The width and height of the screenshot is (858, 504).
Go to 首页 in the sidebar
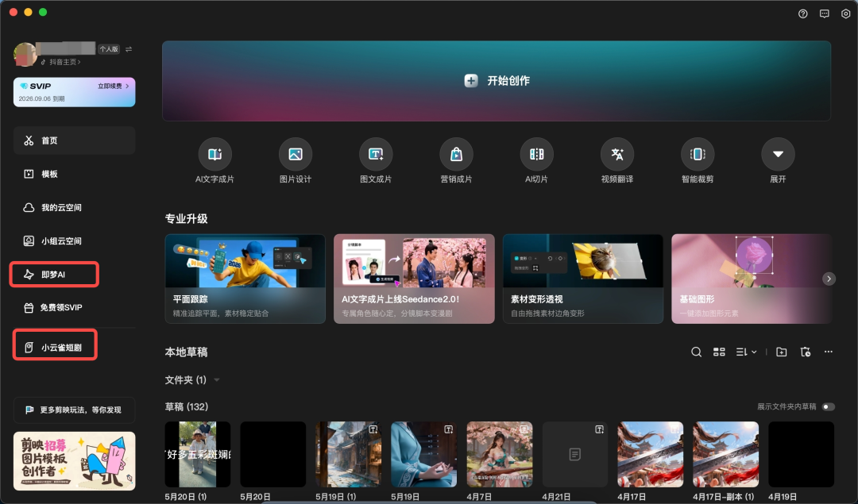pos(75,140)
